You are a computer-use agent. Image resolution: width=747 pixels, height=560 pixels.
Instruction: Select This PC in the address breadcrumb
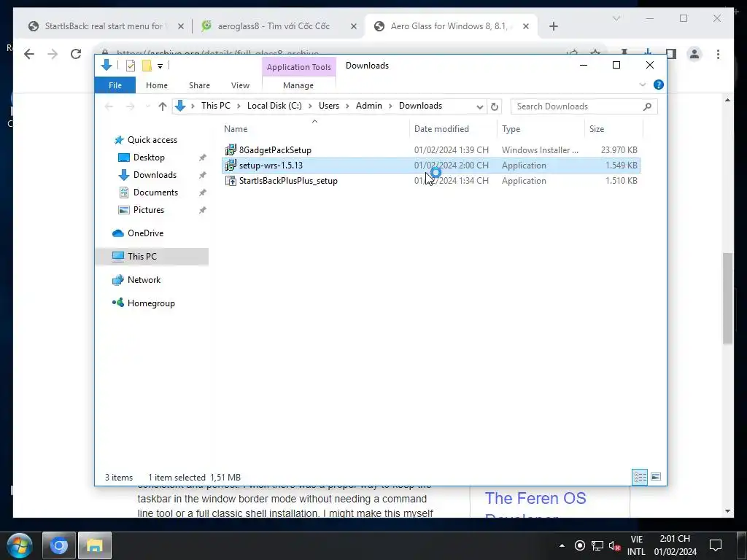(x=215, y=106)
